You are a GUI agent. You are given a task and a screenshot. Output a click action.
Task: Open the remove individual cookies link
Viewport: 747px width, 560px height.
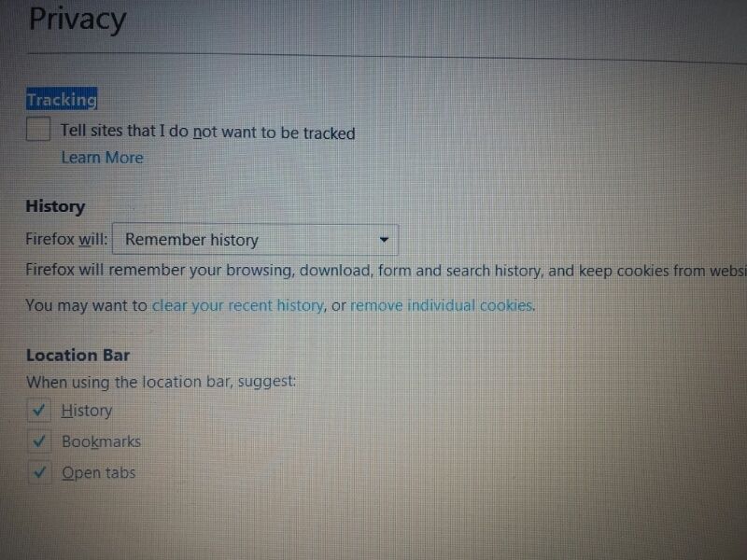click(x=442, y=305)
